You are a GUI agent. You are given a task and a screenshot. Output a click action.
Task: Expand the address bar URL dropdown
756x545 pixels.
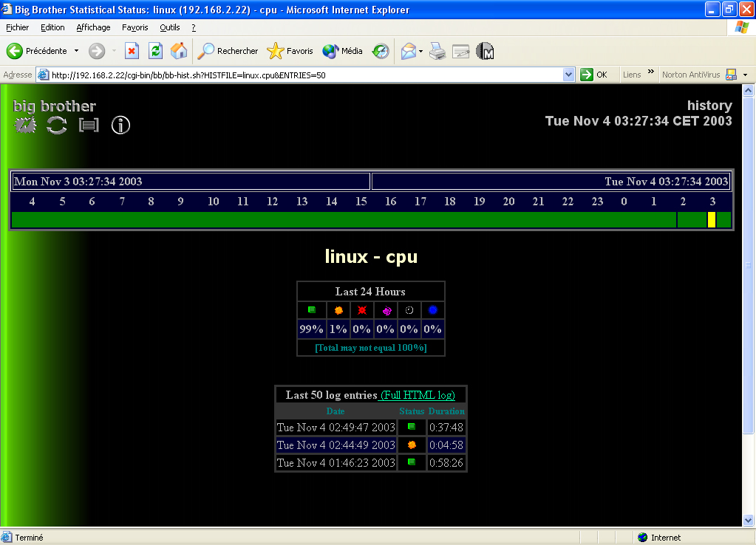(568, 75)
